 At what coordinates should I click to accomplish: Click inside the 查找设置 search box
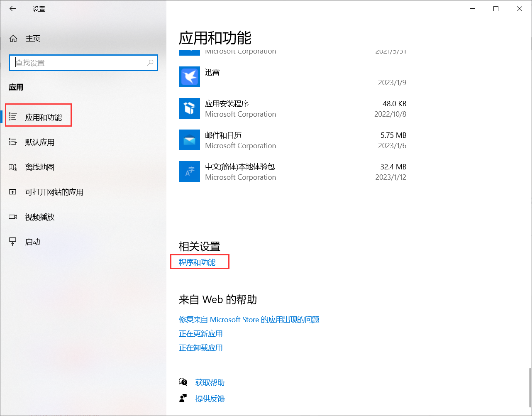tap(83, 62)
